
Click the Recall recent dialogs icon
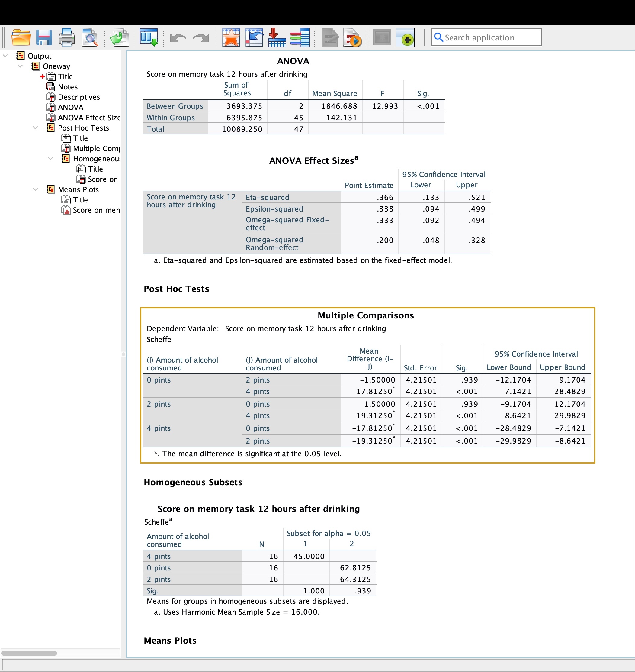(149, 37)
